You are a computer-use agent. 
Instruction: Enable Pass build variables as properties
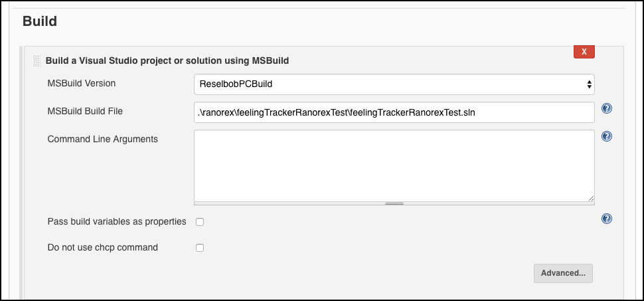click(x=200, y=222)
